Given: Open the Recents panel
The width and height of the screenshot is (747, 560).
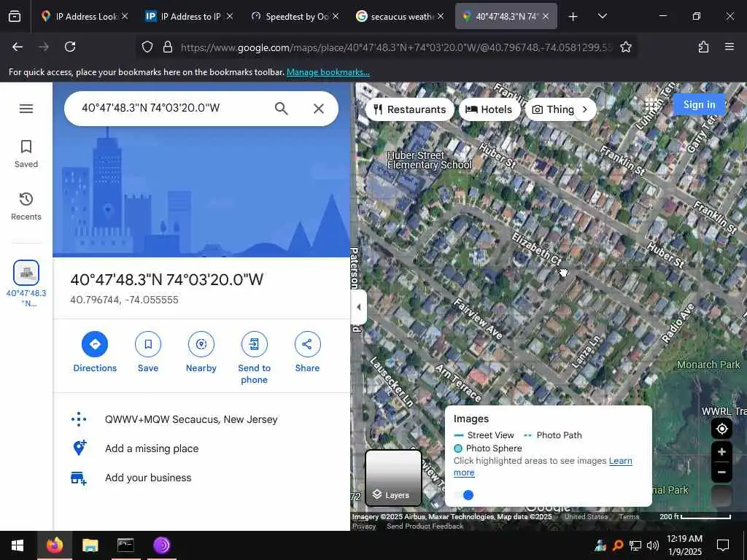Looking at the screenshot, I should coord(26,206).
